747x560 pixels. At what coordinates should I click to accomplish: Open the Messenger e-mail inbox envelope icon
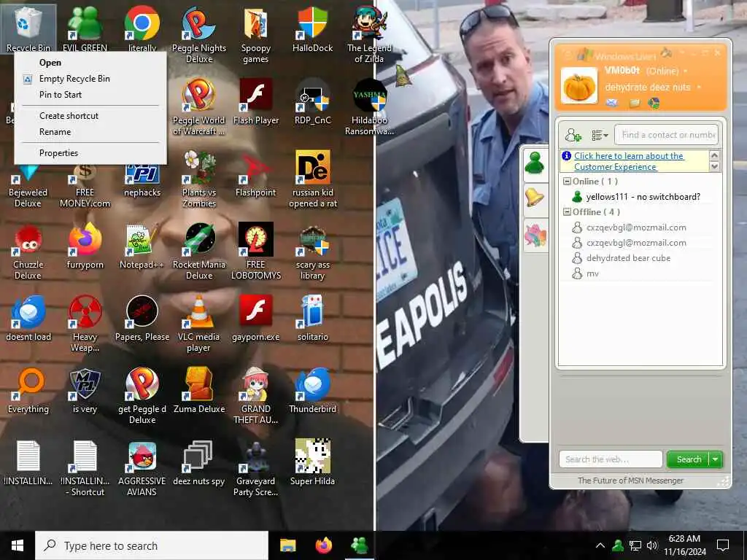pyautogui.click(x=612, y=103)
